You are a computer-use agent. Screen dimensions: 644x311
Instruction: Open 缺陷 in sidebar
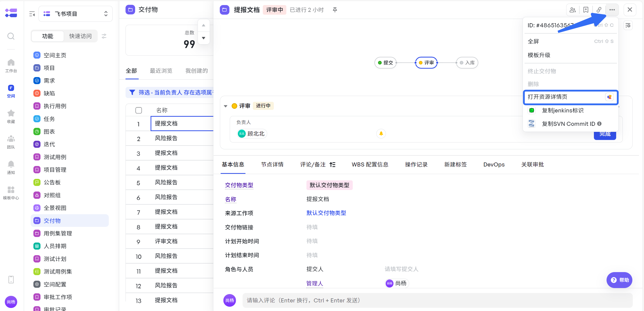(70, 93)
